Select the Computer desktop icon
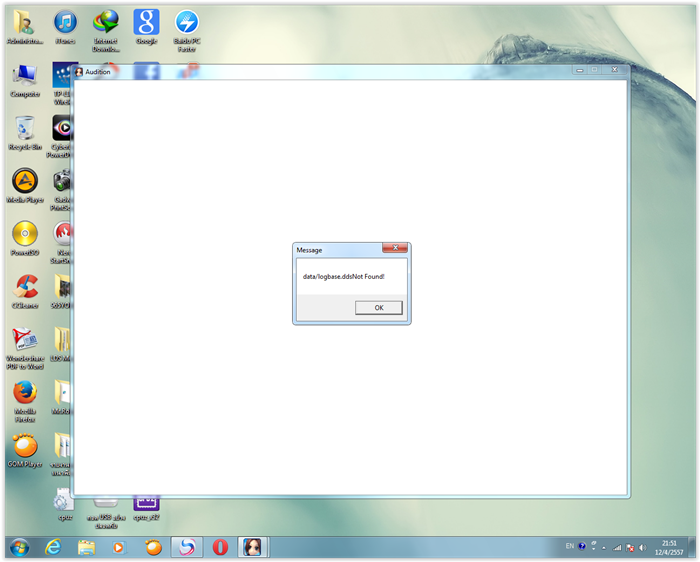The image size is (700, 562). (25, 81)
